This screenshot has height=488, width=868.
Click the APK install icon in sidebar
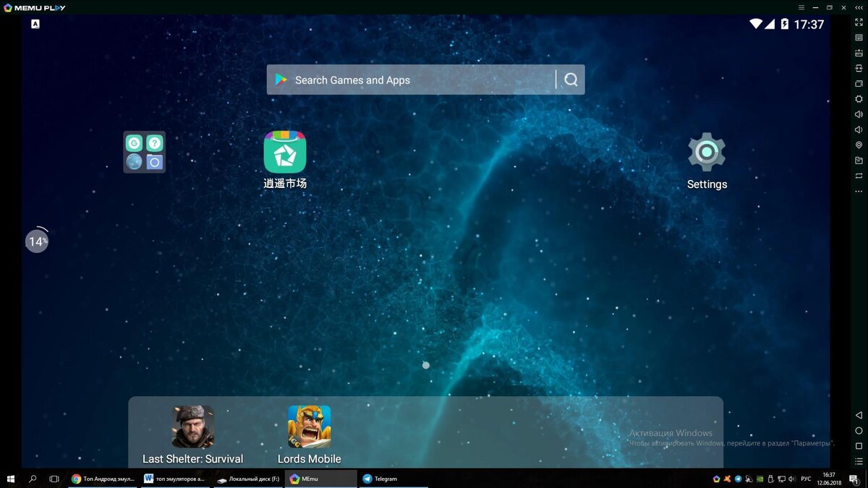(x=859, y=53)
